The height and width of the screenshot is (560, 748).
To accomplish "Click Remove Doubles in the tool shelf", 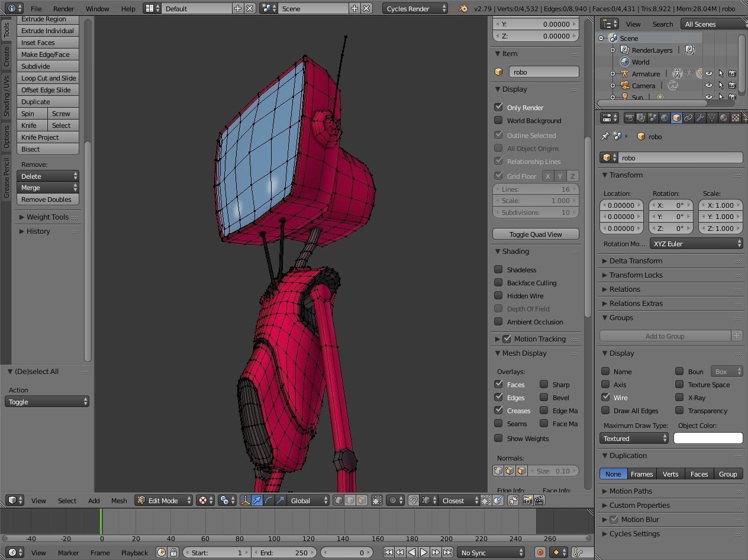I will pyautogui.click(x=47, y=199).
